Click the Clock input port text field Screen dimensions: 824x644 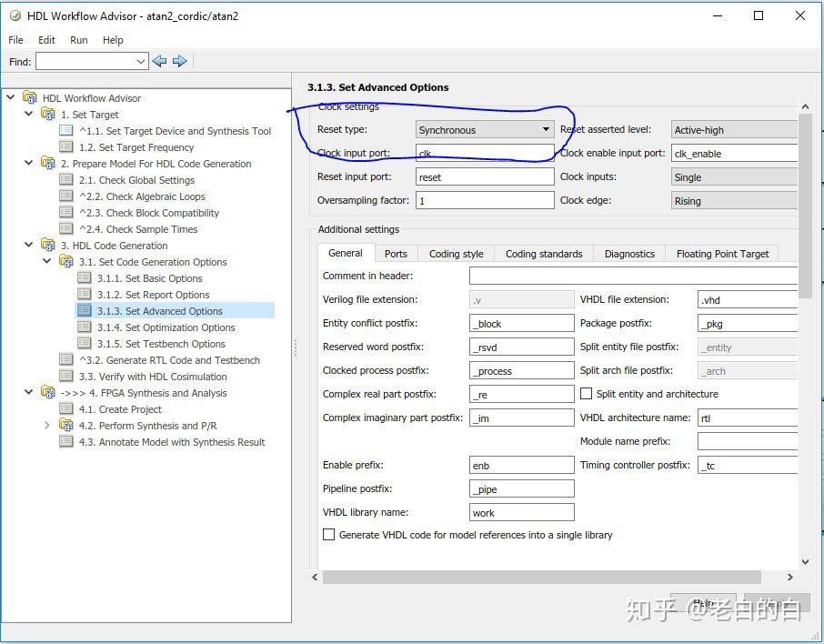tap(485, 154)
